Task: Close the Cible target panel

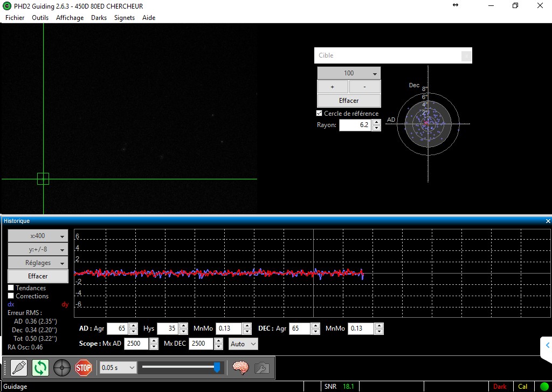Action: (x=466, y=55)
